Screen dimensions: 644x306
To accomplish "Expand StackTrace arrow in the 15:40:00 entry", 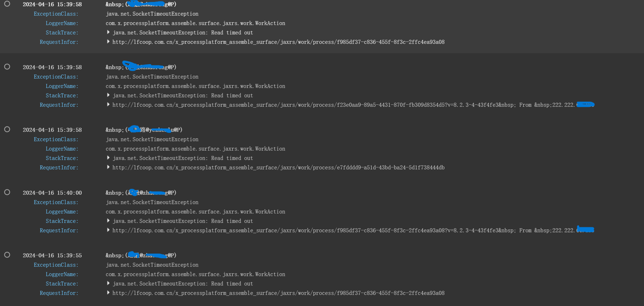I will pos(108,221).
